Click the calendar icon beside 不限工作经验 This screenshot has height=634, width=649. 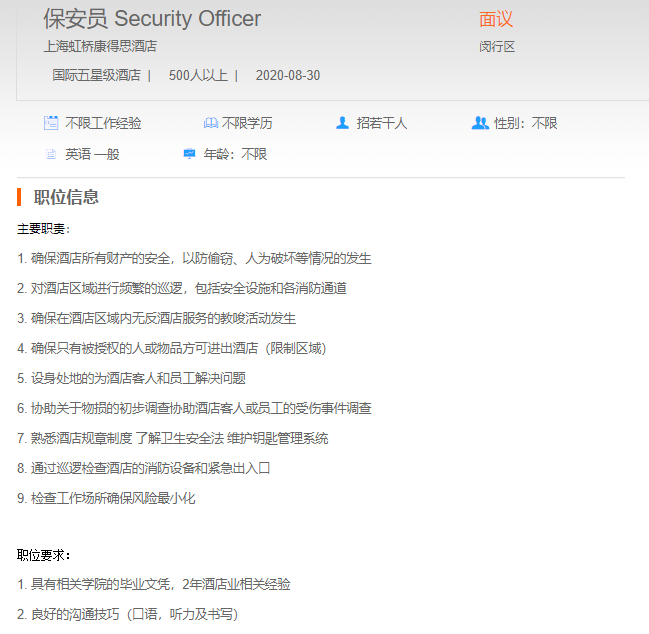click(51, 123)
